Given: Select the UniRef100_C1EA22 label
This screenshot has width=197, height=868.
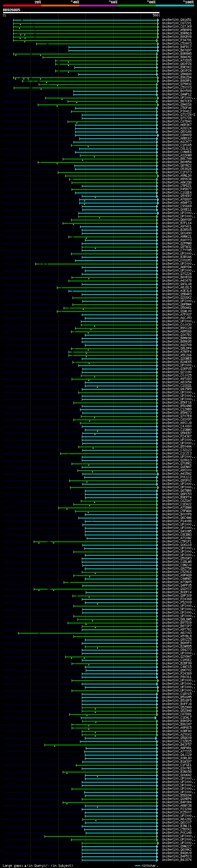Looking at the screenshot, I should (x=177, y=504).
